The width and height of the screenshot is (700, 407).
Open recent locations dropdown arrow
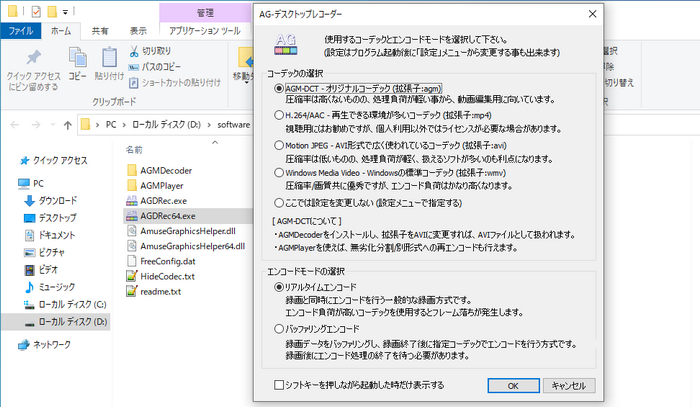point(53,125)
